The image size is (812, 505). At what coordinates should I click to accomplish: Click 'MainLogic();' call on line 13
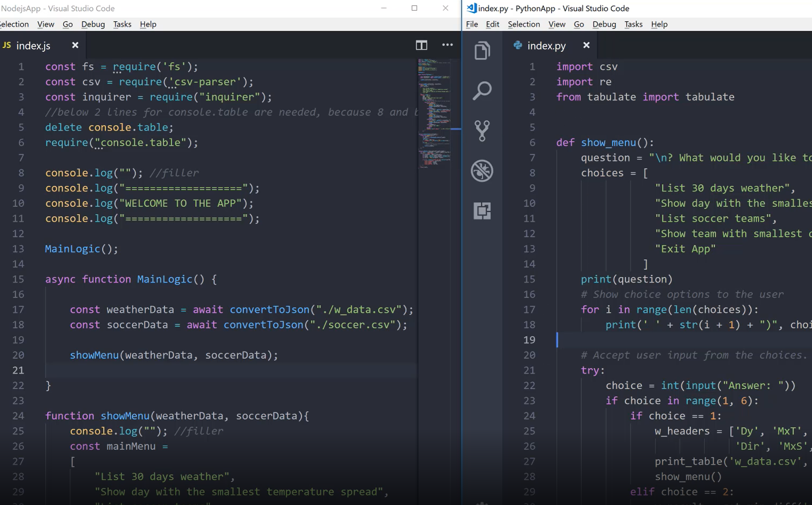(82, 249)
